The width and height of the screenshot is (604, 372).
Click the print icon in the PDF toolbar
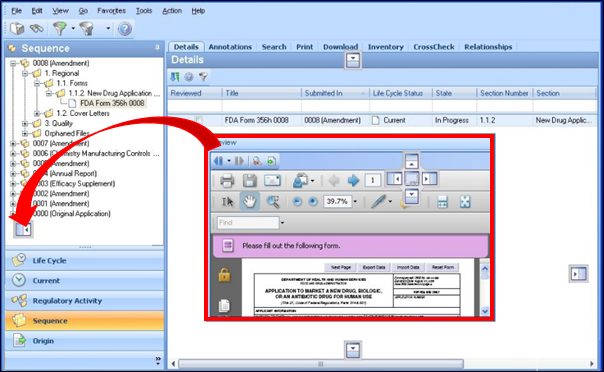[227, 180]
